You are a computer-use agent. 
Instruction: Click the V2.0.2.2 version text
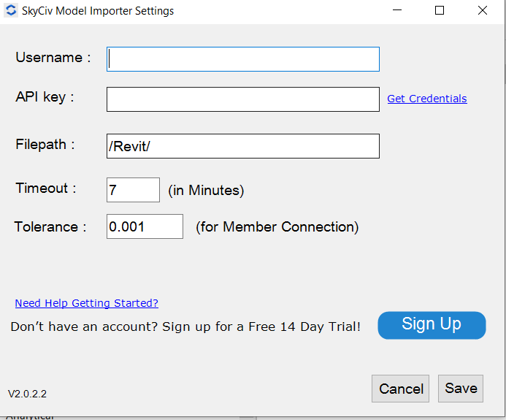(28, 394)
